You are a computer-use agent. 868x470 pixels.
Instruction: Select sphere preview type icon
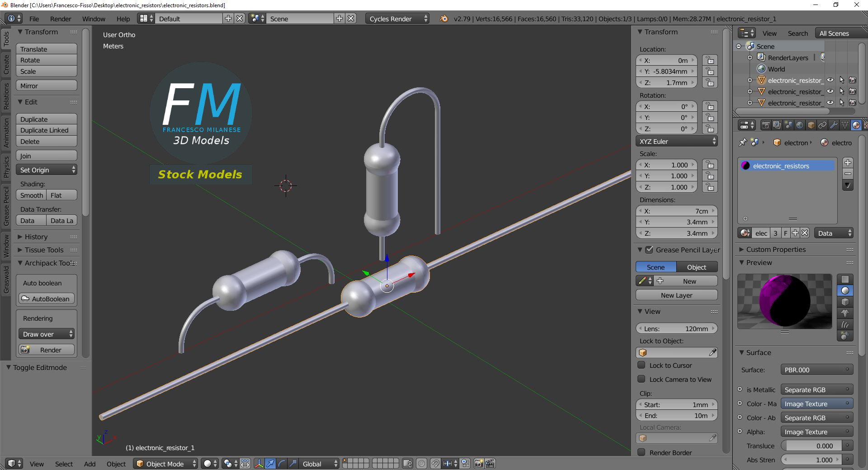pos(845,290)
